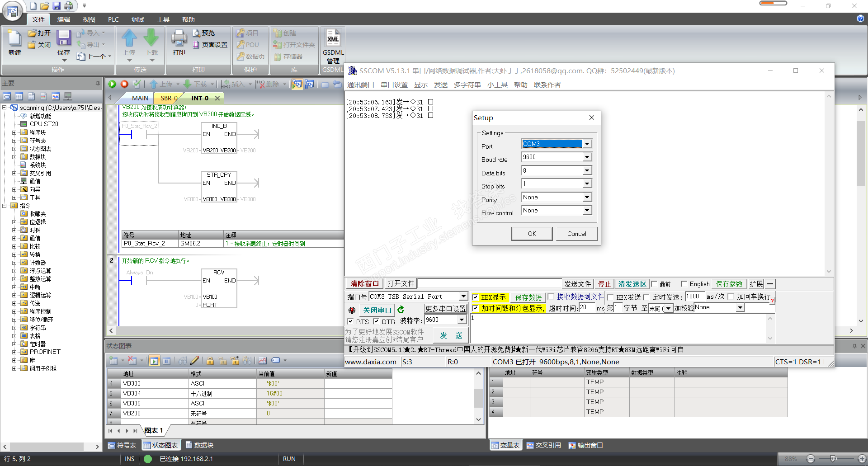Open the Flow control dropdown

click(587, 210)
